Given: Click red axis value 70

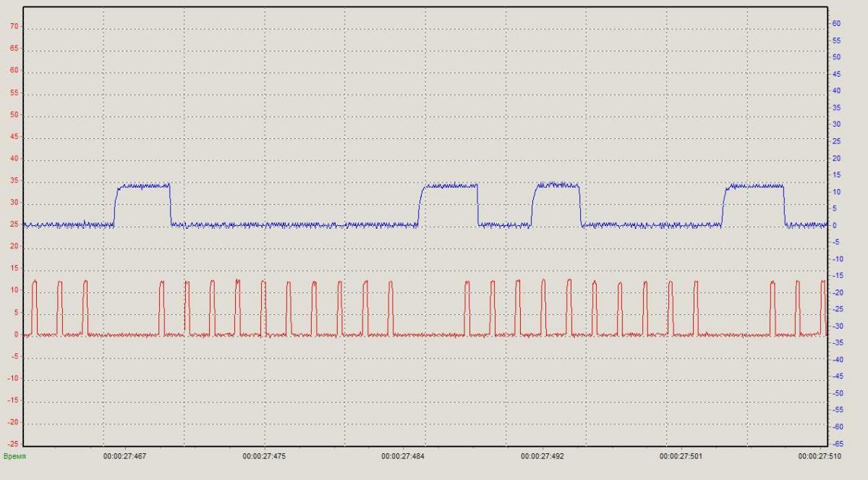Looking at the screenshot, I should point(14,27).
